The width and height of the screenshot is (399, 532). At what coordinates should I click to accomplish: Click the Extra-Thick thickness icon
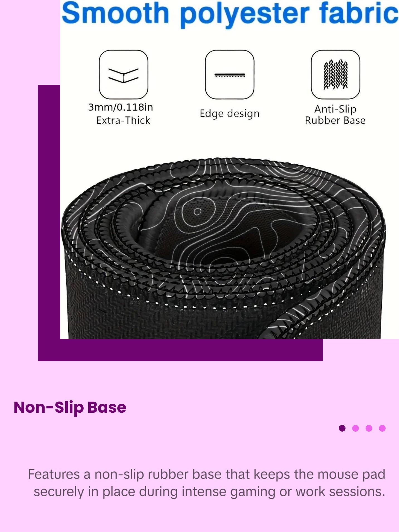click(x=123, y=74)
